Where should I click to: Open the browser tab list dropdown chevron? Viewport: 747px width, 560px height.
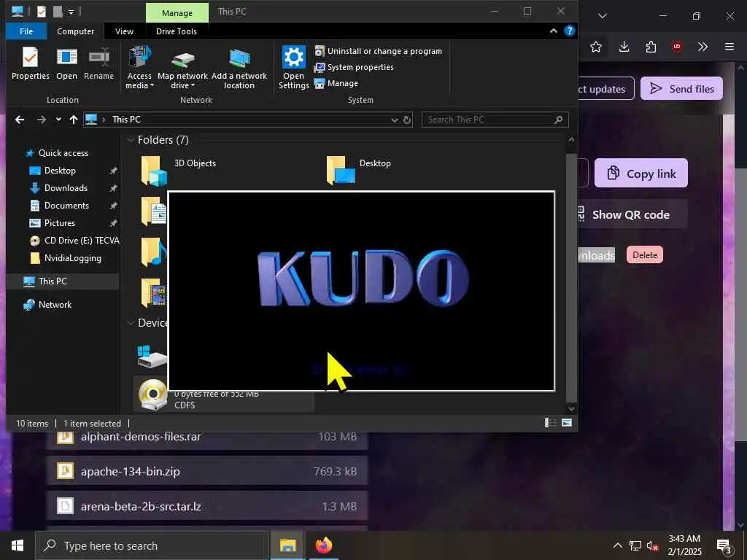(x=603, y=16)
